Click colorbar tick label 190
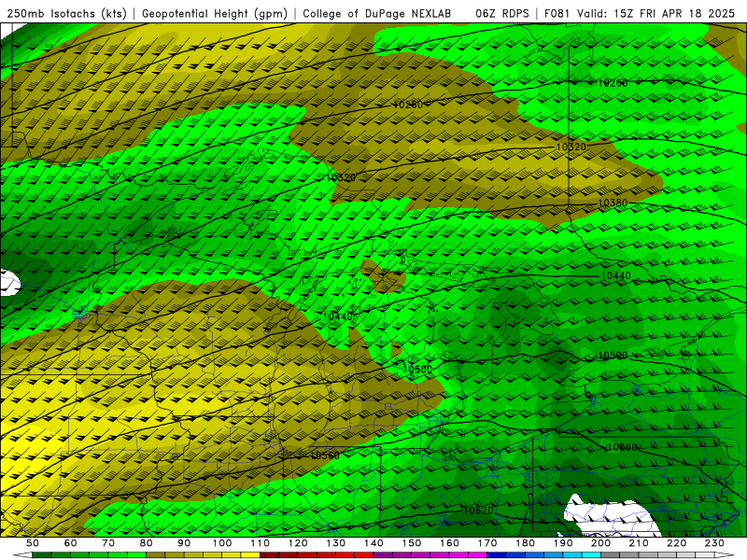Viewport: 747px width, 560px height. [x=563, y=543]
